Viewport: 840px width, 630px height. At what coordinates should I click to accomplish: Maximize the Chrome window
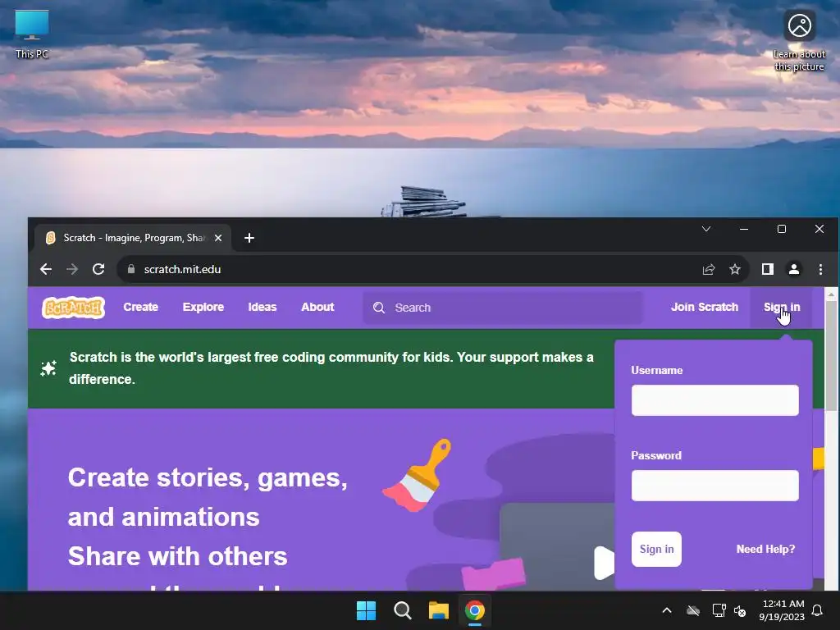click(782, 229)
